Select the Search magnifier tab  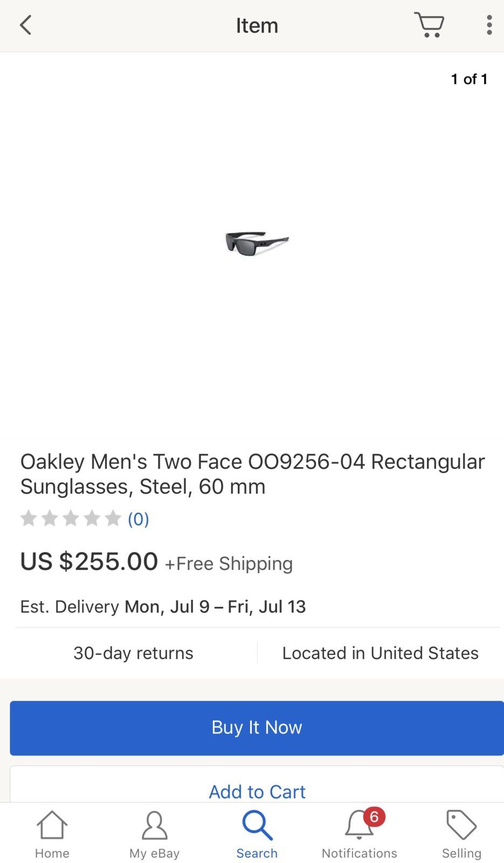[x=257, y=834]
